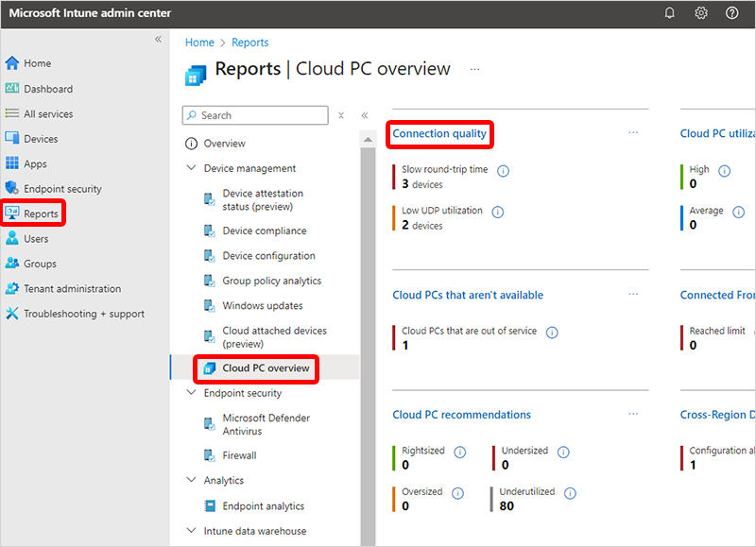756x547 pixels.
Task: Click the info icon beside Slow round-trip time
Action: coord(502,173)
